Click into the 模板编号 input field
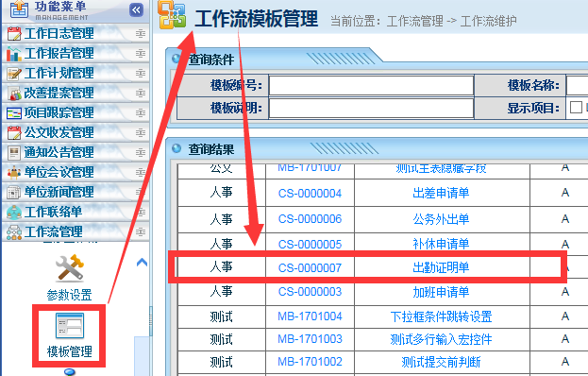Screen dimensions: 588x376 pos(371,85)
